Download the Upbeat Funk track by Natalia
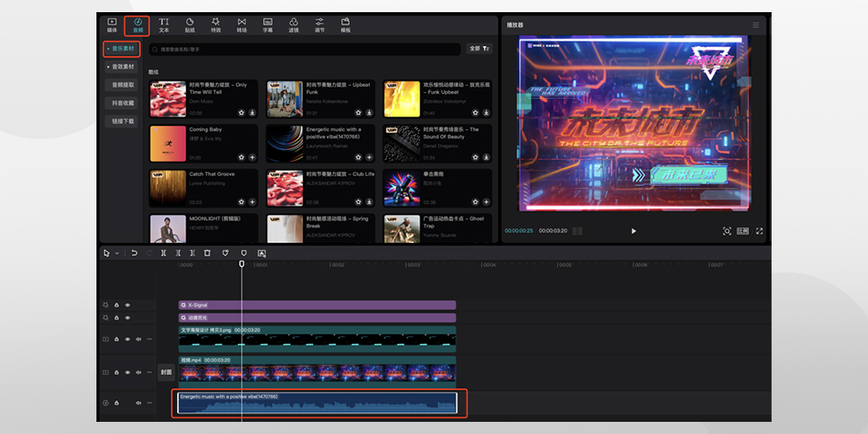 [x=369, y=112]
